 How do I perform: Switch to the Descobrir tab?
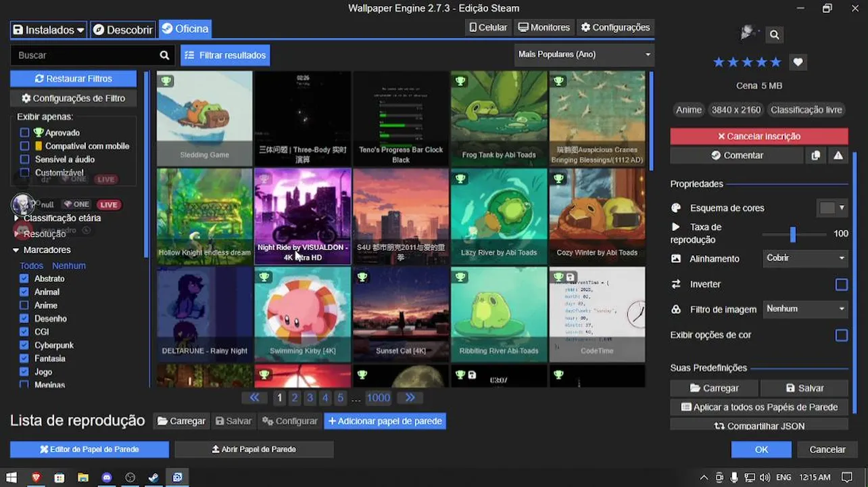[x=123, y=30]
